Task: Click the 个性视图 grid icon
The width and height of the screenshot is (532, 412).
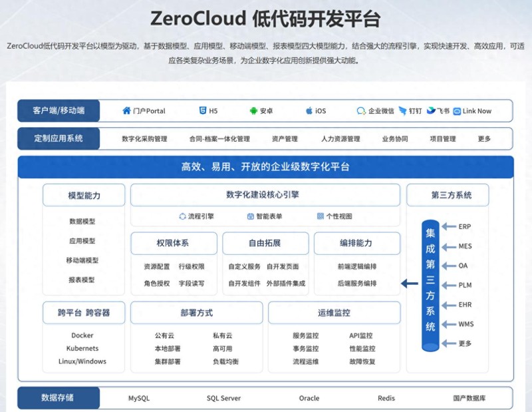Action: pyautogui.click(x=321, y=216)
